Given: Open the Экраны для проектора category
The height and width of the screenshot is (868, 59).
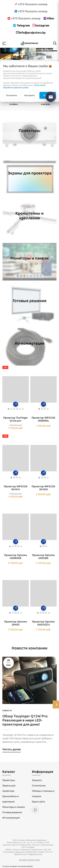Looking at the screenshot, I should 29,173.
